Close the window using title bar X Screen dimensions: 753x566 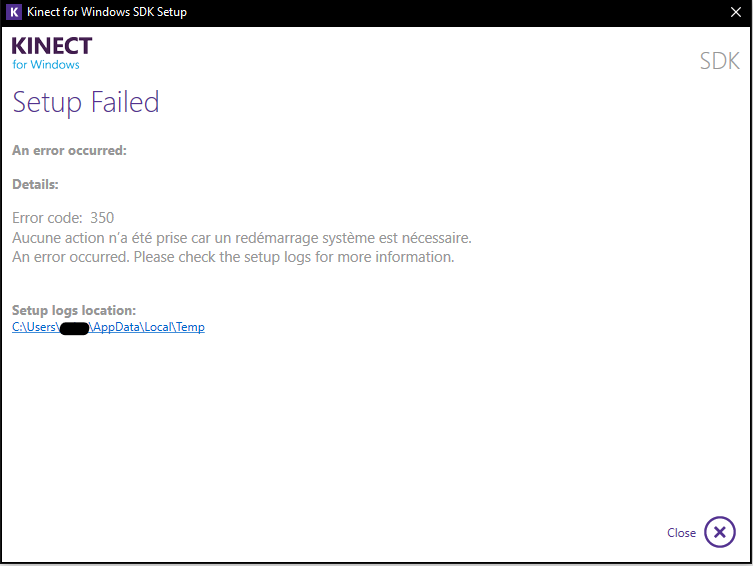pyautogui.click(x=737, y=12)
